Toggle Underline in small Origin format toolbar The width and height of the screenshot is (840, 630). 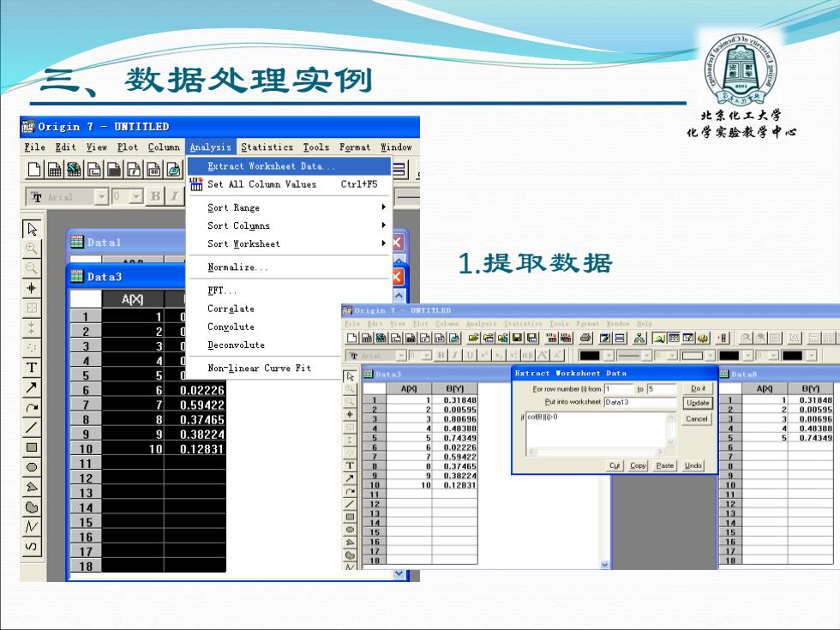(x=470, y=355)
